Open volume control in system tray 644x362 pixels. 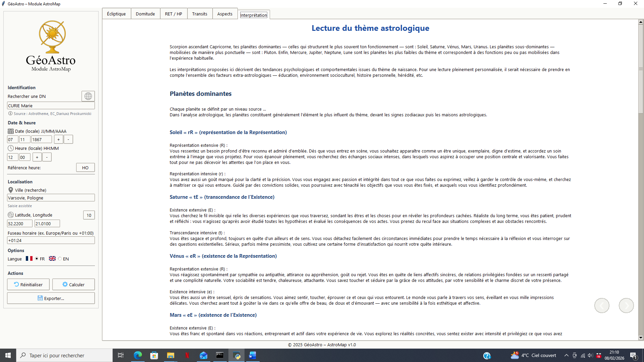590,355
